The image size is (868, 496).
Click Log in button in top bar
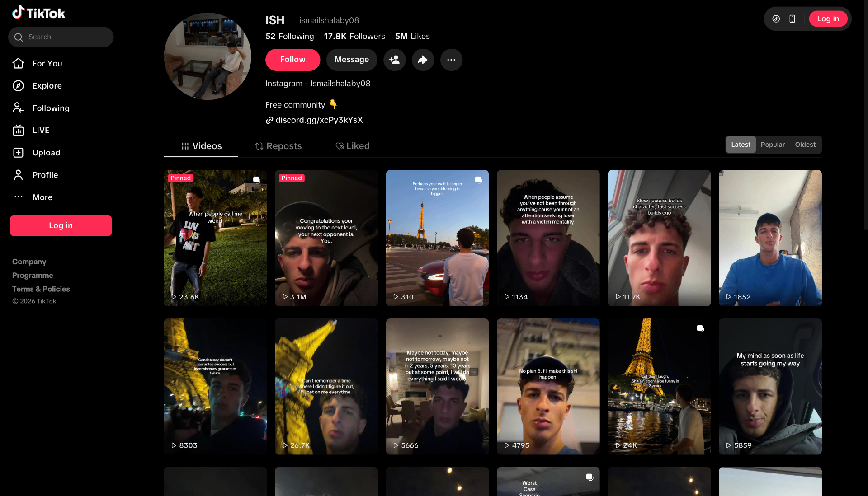click(828, 19)
